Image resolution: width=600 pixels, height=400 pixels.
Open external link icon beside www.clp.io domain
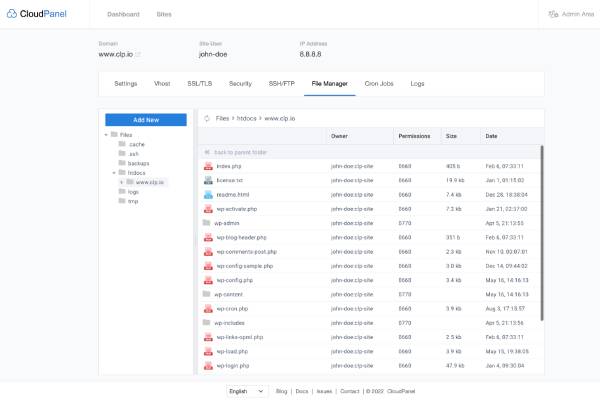click(x=138, y=54)
